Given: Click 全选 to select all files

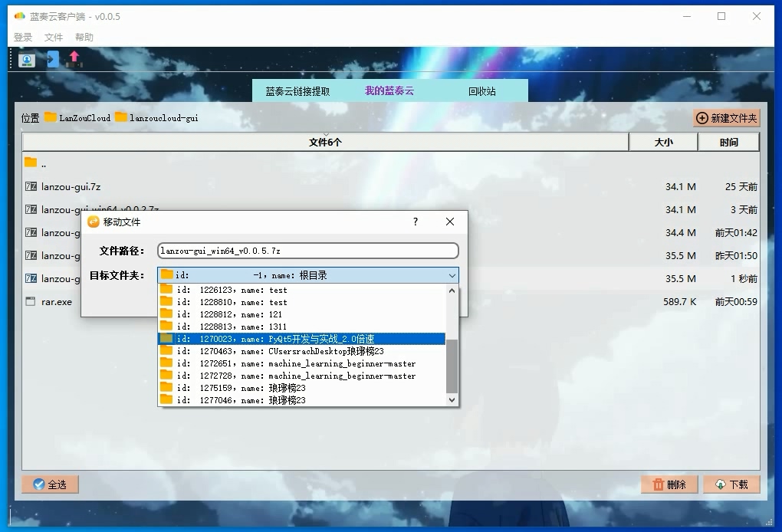Looking at the screenshot, I should (49, 484).
